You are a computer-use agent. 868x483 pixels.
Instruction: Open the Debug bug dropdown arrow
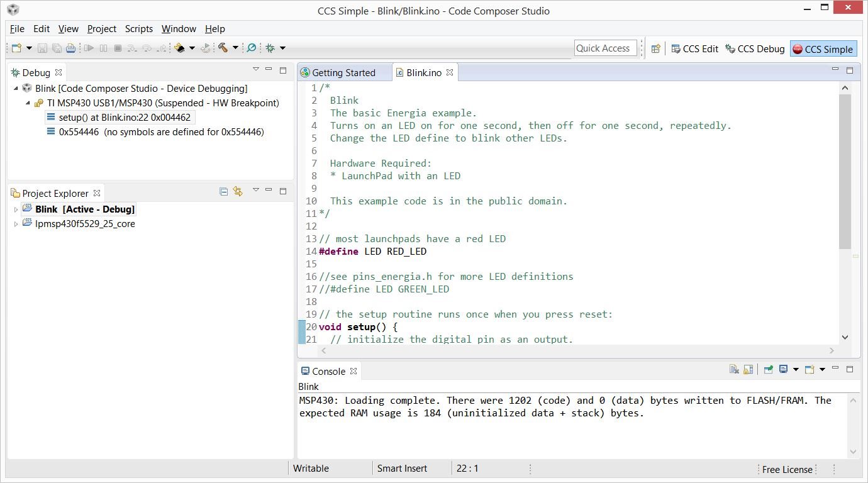pyautogui.click(x=282, y=48)
